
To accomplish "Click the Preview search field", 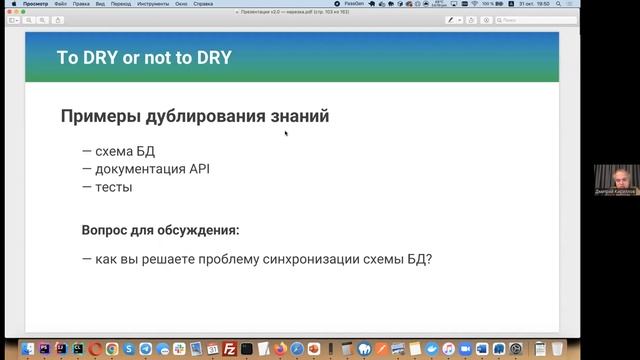I will (536, 20).
